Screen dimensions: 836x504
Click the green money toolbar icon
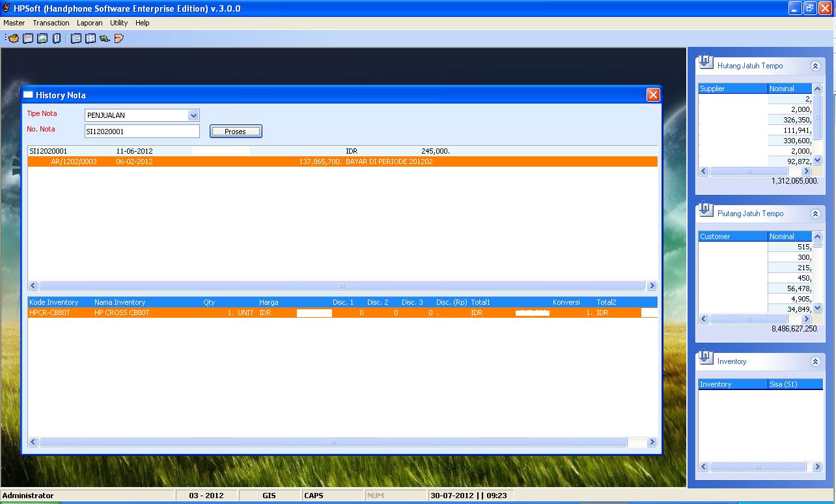(105, 38)
